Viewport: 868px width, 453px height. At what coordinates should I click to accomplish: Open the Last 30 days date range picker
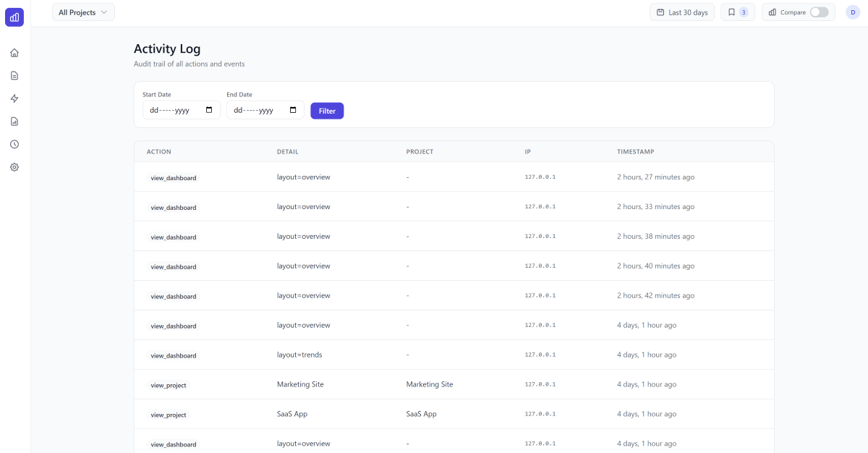[682, 12]
